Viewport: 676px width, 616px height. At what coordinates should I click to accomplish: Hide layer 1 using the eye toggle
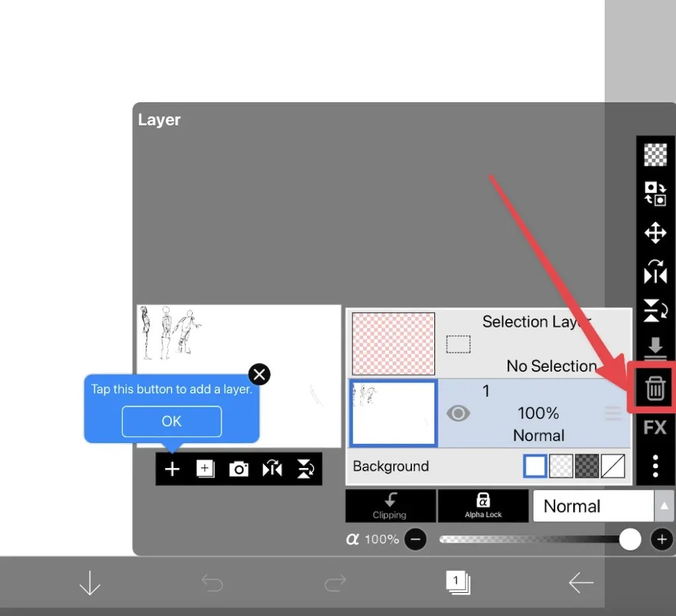point(459,413)
